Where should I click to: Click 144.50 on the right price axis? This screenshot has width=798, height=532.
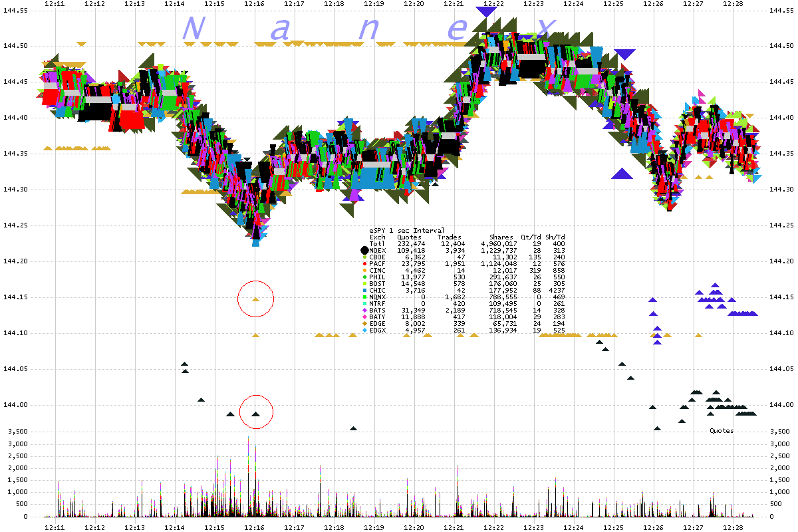[780, 46]
